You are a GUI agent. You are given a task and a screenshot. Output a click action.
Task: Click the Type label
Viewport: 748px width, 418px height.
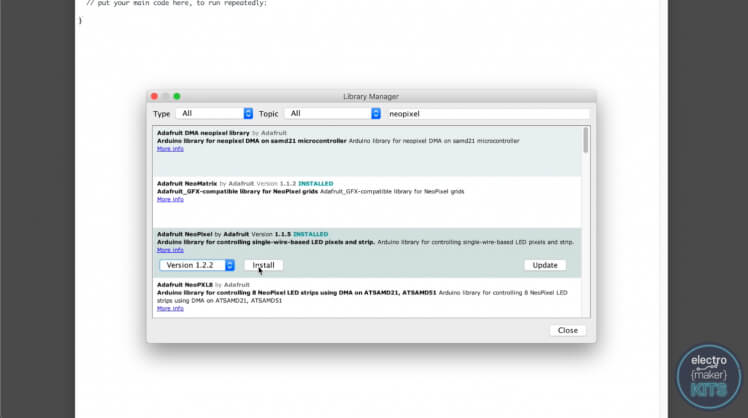(x=161, y=114)
